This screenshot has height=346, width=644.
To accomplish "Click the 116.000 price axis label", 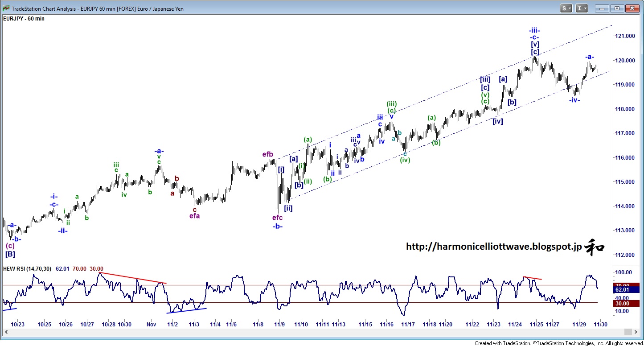I will click(625, 158).
